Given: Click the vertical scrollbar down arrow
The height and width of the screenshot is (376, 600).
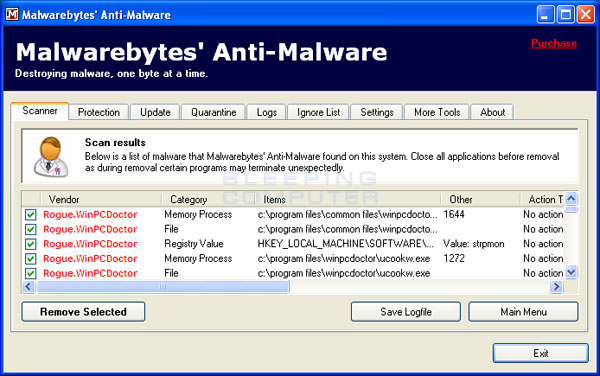Looking at the screenshot, I should coord(571,272).
